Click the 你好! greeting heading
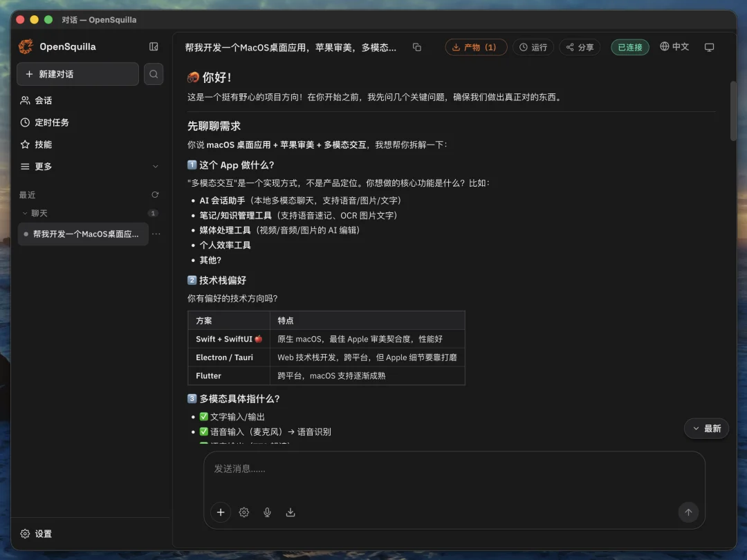 click(210, 77)
